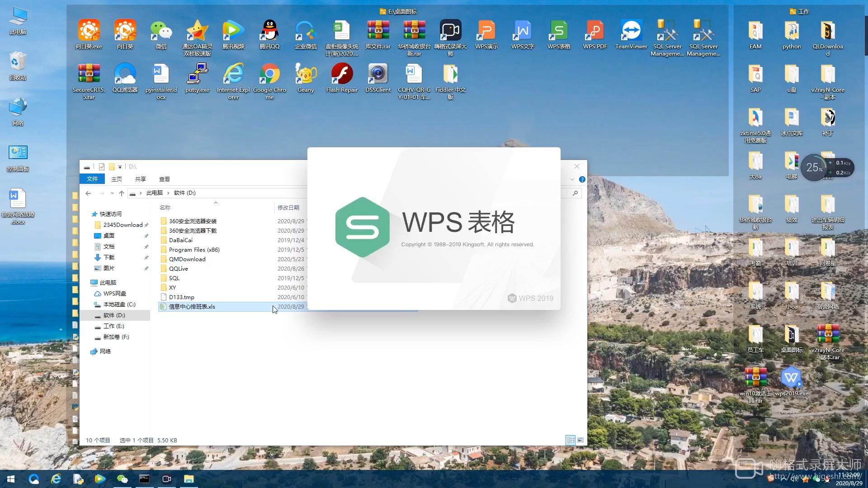868x488 pixels.
Task: Open the 库文件.rar archive icon
Action: click(378, 35)
